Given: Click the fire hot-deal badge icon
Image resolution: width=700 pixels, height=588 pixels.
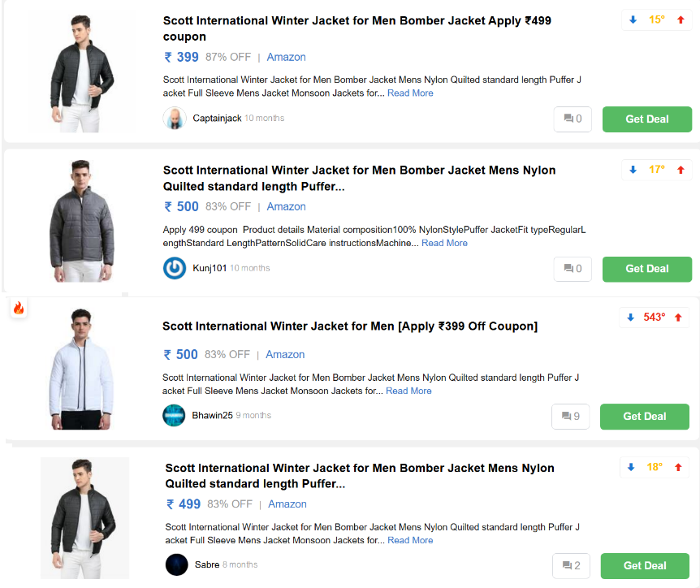Looking at the screenshot, I should 18,309.
